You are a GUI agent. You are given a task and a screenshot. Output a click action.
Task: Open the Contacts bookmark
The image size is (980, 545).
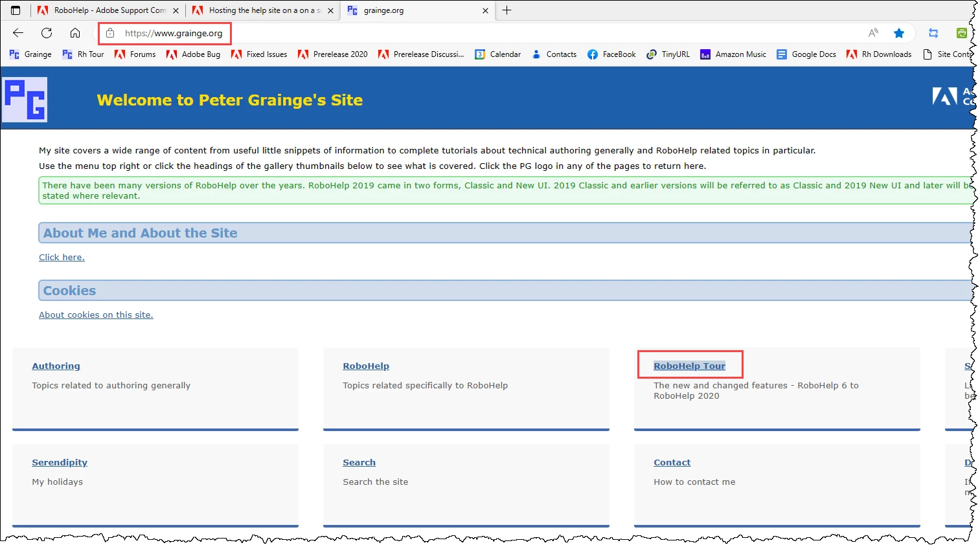554,54
